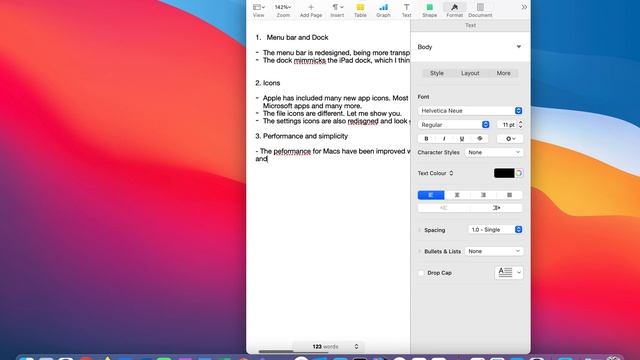Select the Text header in sidebar

pos(470,25)
